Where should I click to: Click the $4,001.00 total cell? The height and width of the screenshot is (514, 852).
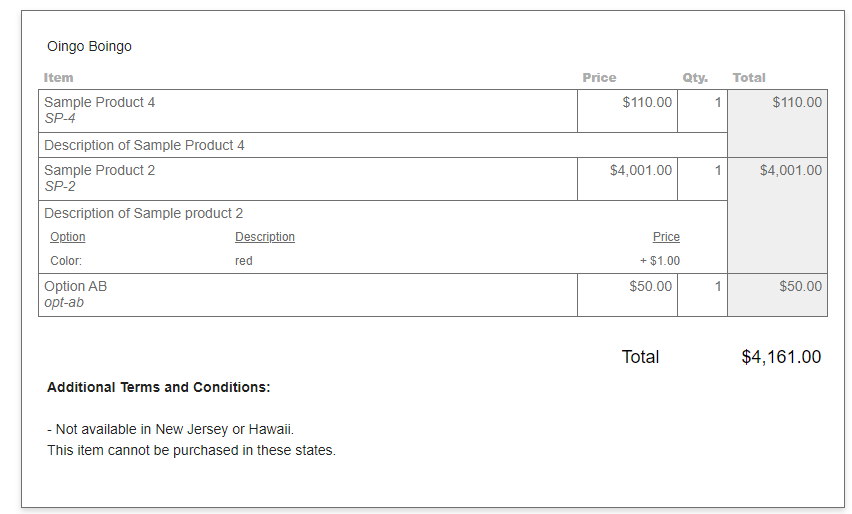(778, 216)
